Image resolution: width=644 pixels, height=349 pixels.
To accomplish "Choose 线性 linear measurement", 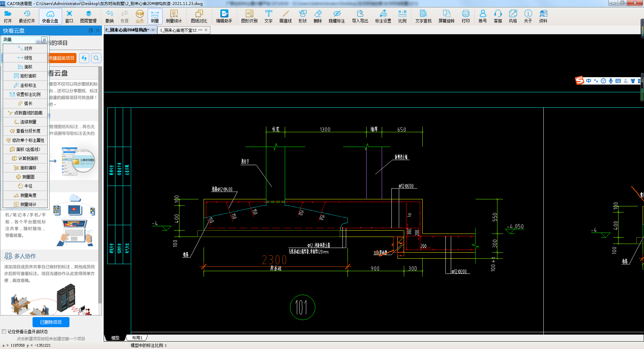I will [x=25, y=58].
